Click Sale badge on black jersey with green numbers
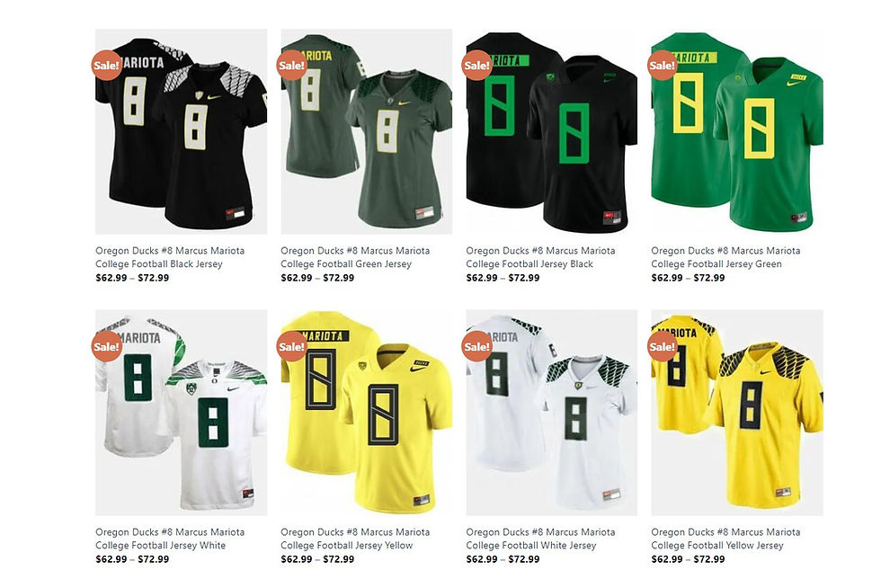 click(x=477, y=66)
